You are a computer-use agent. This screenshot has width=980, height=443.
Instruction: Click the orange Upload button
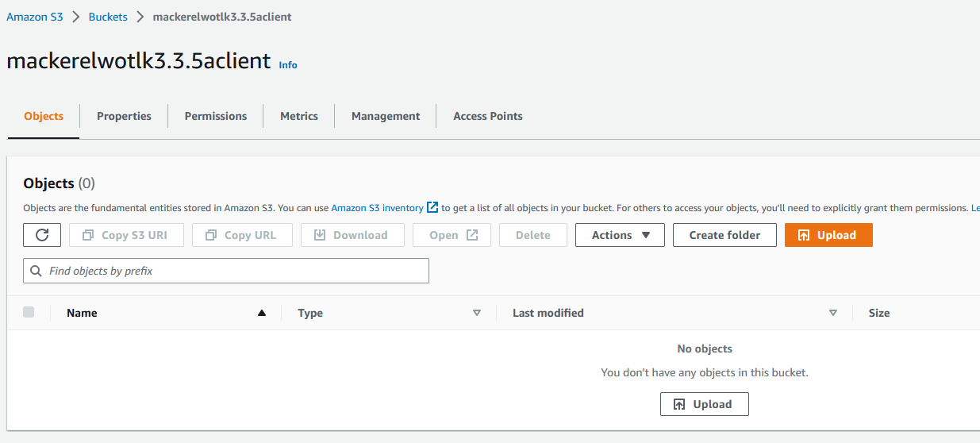(828, 235)
